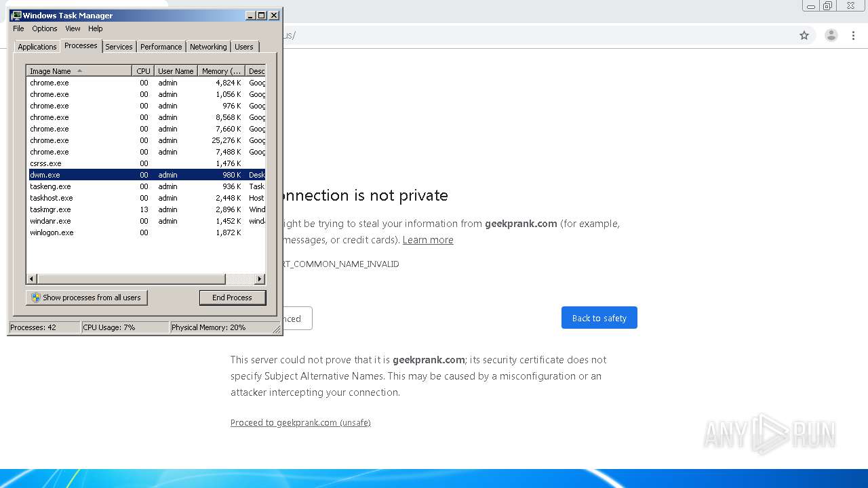This screenshot has width=868, height=488.
Task: Sort processes by Image Name column
Action: tap(79, 71)
